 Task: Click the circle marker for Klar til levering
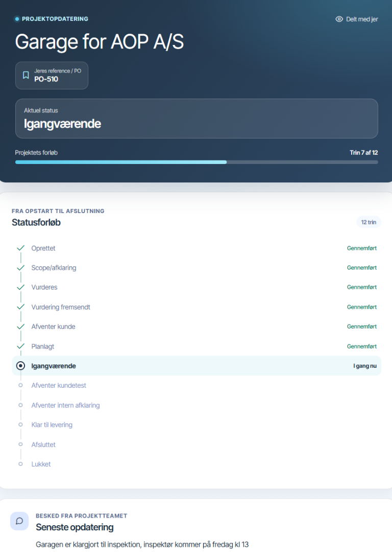coord(21,425)
